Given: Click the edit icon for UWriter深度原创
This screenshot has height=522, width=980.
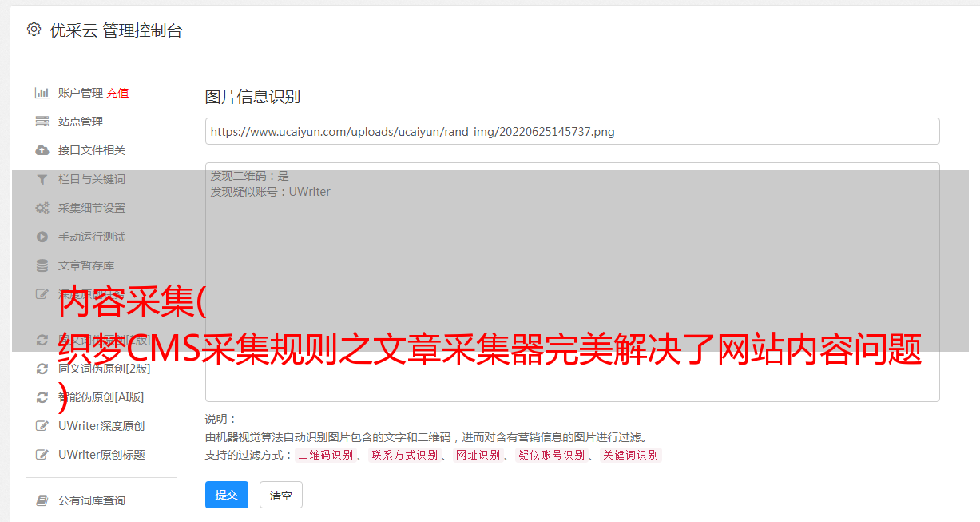Looking at the screenshot, I should point(42,426).
